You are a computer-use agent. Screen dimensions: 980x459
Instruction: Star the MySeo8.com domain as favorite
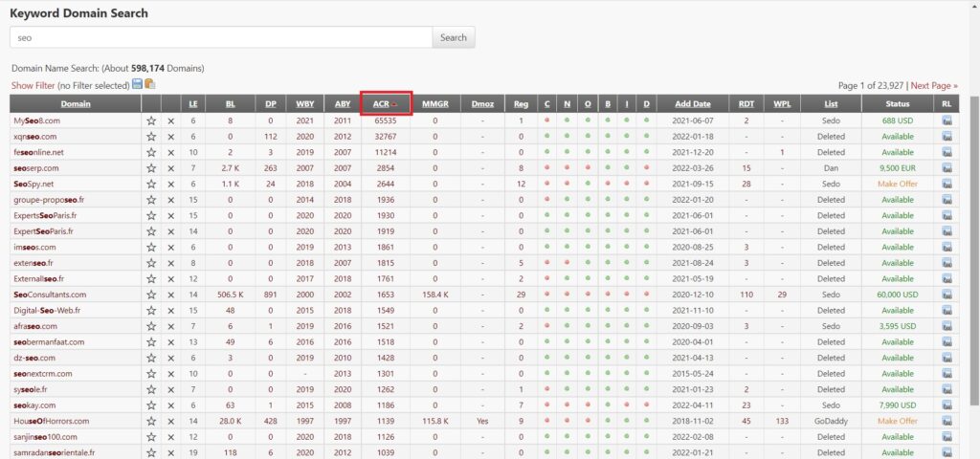coord(150,120)
